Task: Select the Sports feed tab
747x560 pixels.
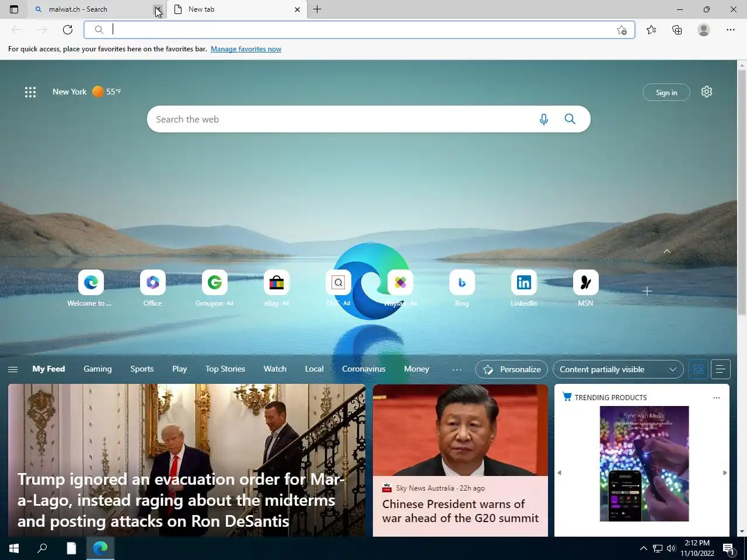Action: [x=142, y=369]
